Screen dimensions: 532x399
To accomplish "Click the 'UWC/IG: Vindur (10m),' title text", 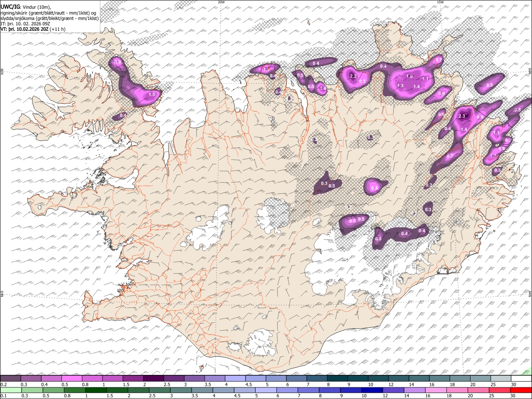I will click(x=25, y=7).
